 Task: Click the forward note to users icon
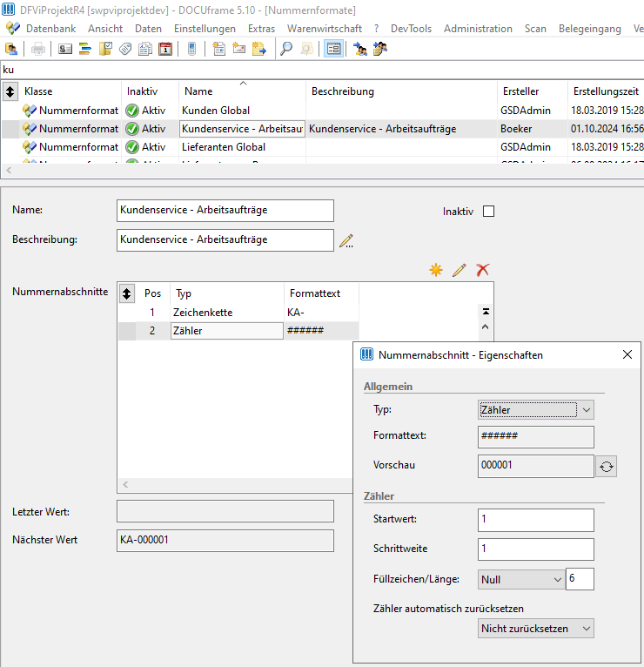380,50
